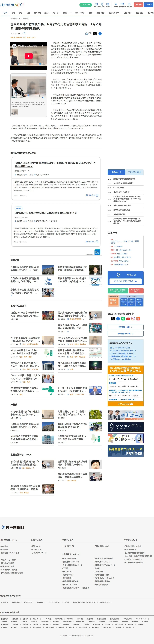
Task: Open the official X account icon
Action: [x=113, y=319]
